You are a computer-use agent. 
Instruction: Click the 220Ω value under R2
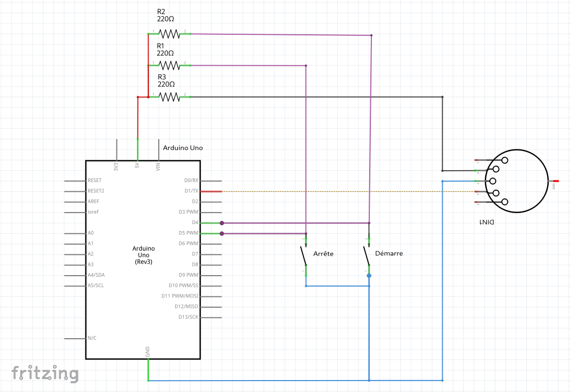pyautogui.click(x=165, y=19)
